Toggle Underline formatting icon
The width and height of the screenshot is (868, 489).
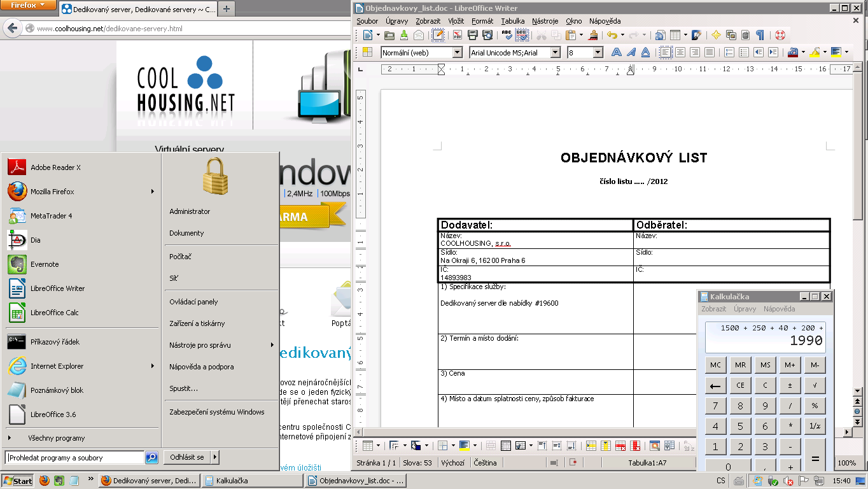tap(645, 52)
